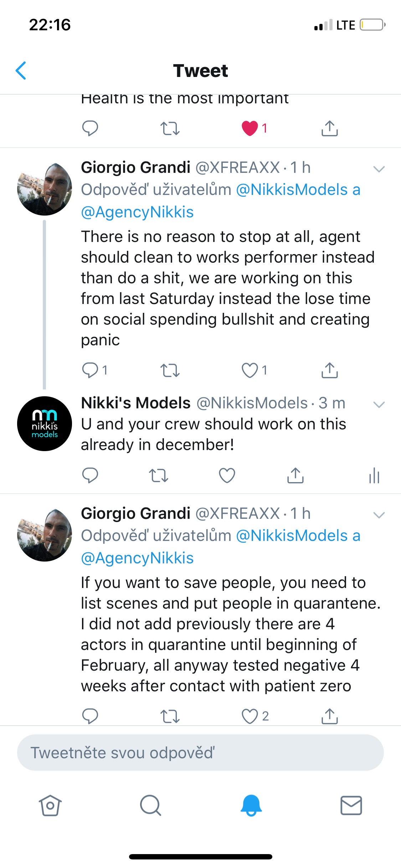401x868 pixels.
Task: Open the Messages envelope tab
Action: tap(351, 805)
